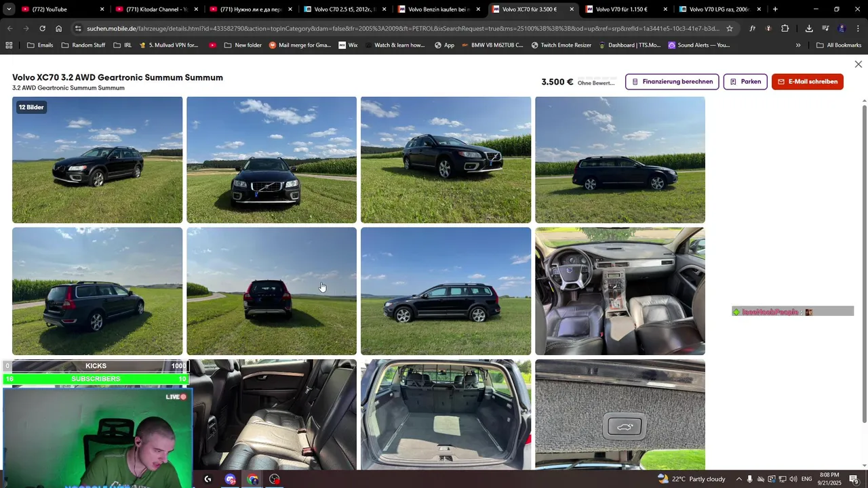Show hidden system tray icons
The width and height of the screenshot is (868, 488).
click(x=739, y=479)
